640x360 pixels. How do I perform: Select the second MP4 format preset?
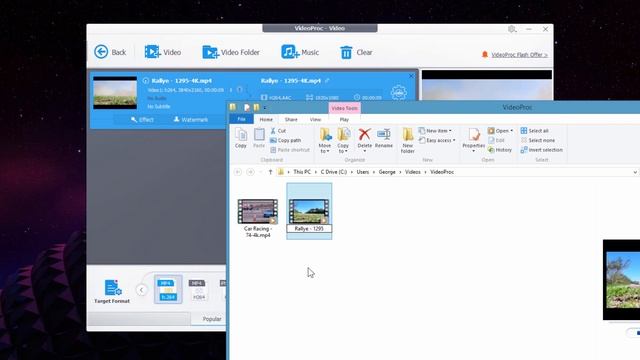198,289
